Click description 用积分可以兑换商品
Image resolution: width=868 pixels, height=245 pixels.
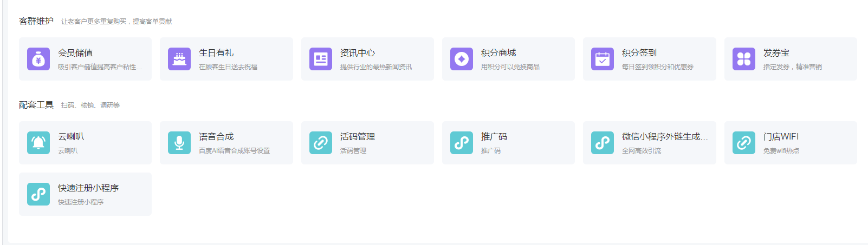(510, 67)
